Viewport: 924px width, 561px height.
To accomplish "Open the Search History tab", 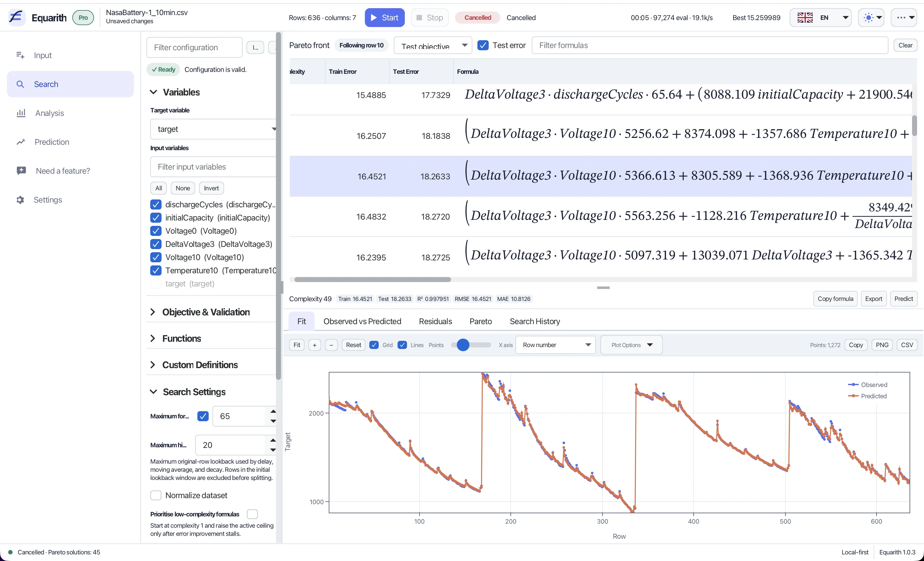I will tap(535, 321).
